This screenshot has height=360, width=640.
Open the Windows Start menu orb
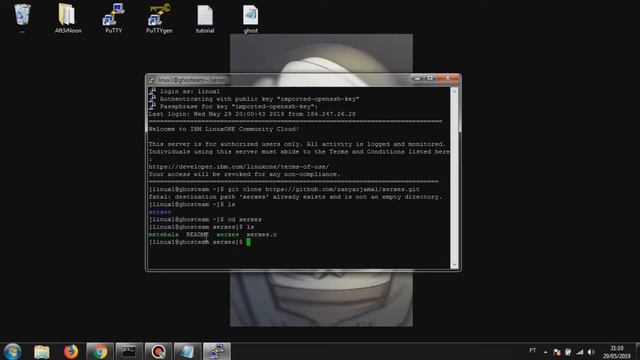coord(12,351)
